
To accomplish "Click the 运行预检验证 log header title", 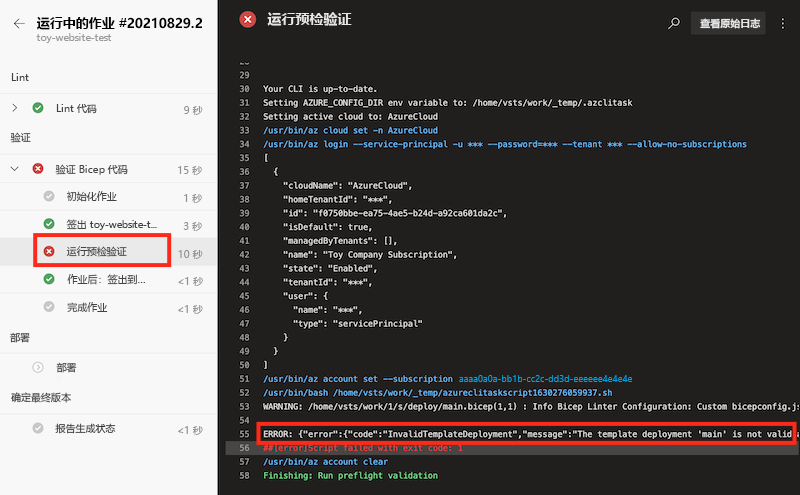I will (x=309, y=20).
